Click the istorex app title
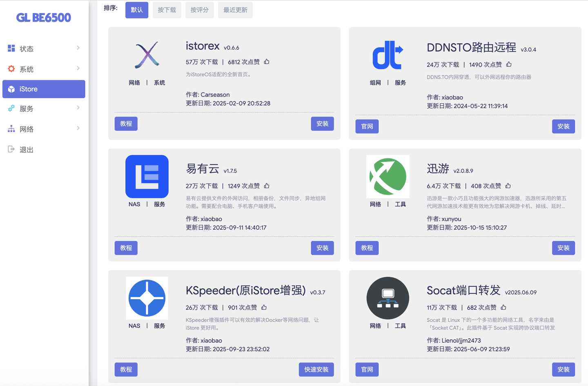Screen dimensions: 588x386 tap(203, 46)
